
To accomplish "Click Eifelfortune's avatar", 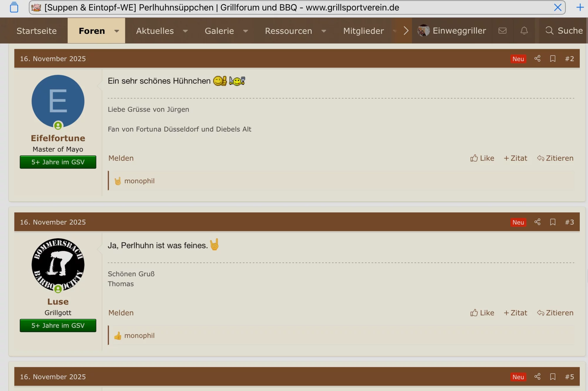I will 58,101.
